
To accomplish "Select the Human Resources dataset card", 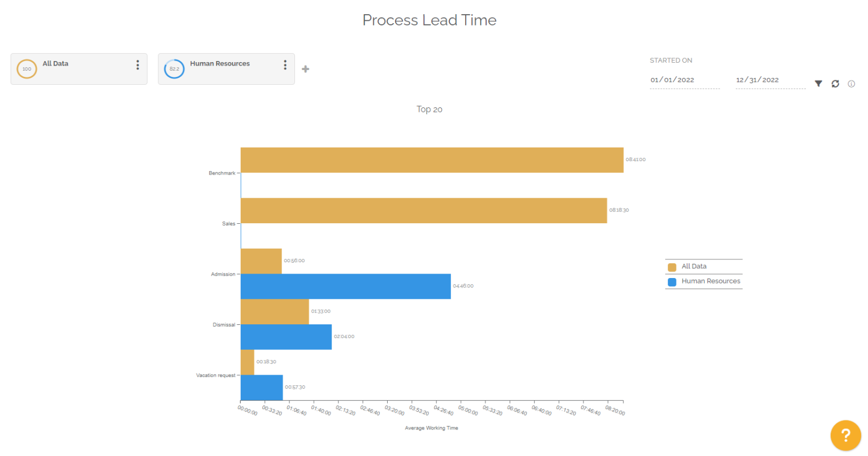I will pyautogui.click(x=226, y=68).
